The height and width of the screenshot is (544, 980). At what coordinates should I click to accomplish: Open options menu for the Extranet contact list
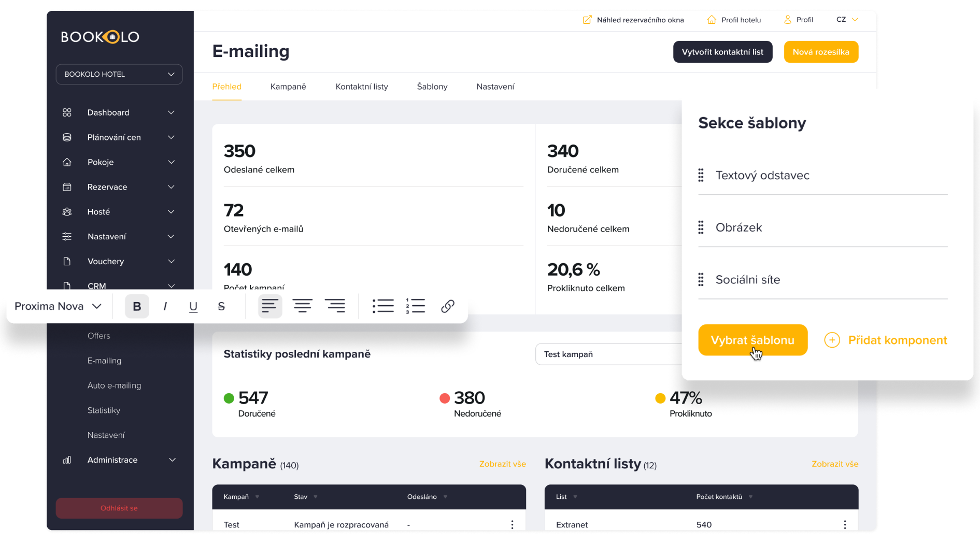tap(845, 524)
